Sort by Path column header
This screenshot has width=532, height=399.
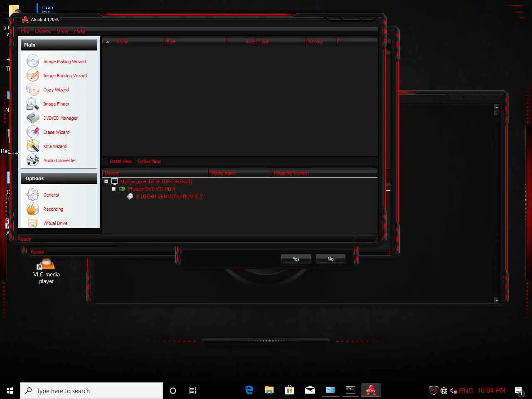click(x=196, y=42)
